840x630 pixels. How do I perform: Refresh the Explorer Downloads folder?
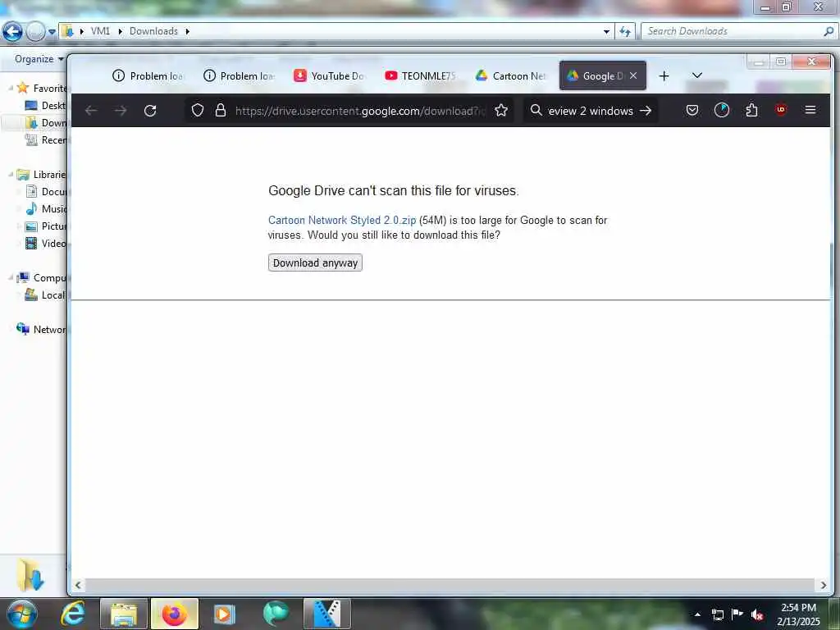(625, 32)
